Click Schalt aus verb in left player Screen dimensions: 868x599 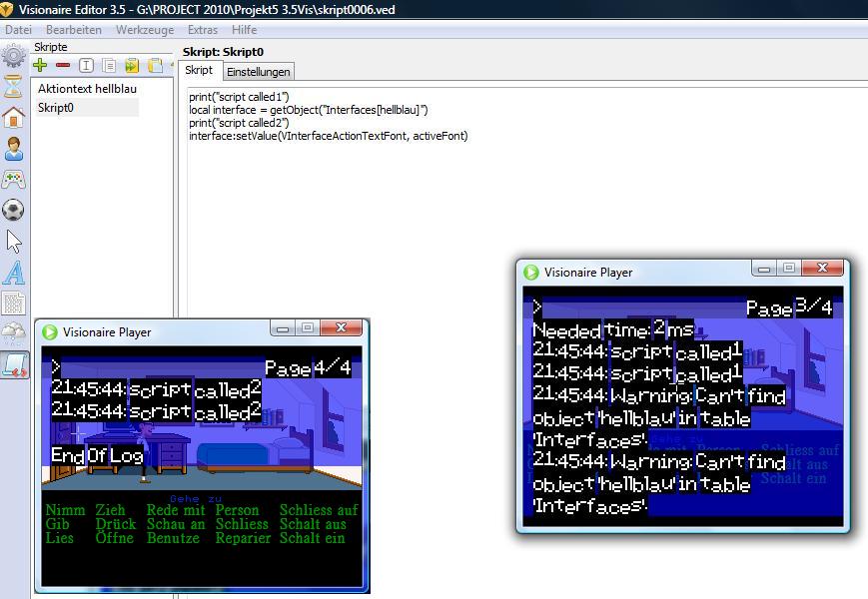pyautogui.click(x=313, y=524)
